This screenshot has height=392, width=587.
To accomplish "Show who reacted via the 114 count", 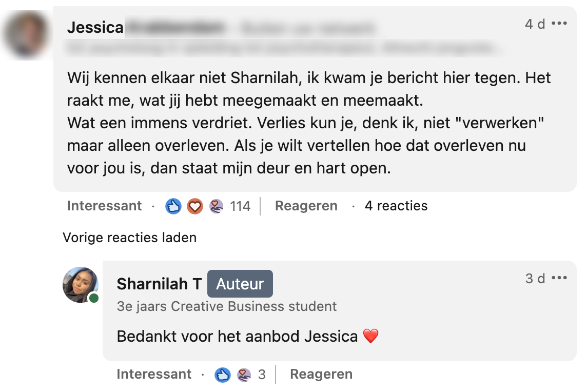I will [x=240, y=206].
